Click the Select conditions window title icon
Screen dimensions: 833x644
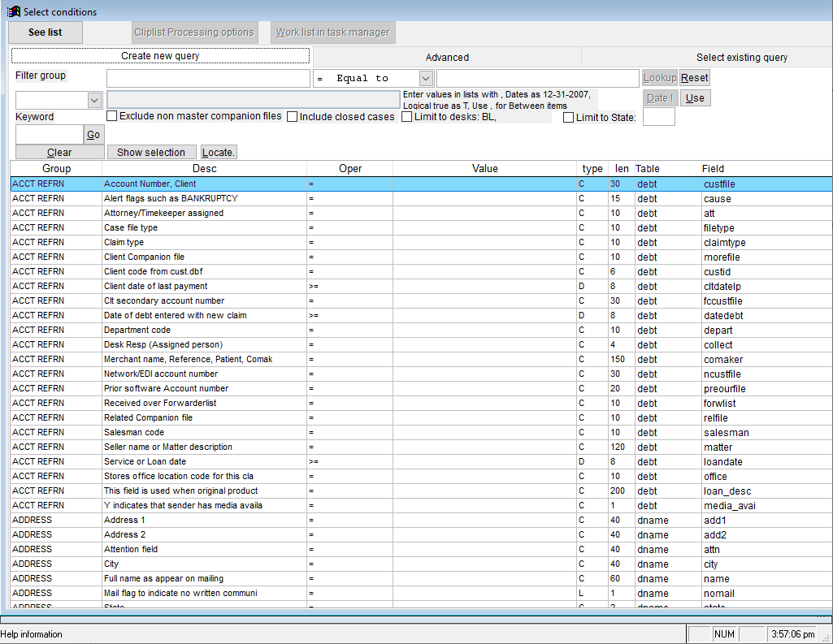13,11
